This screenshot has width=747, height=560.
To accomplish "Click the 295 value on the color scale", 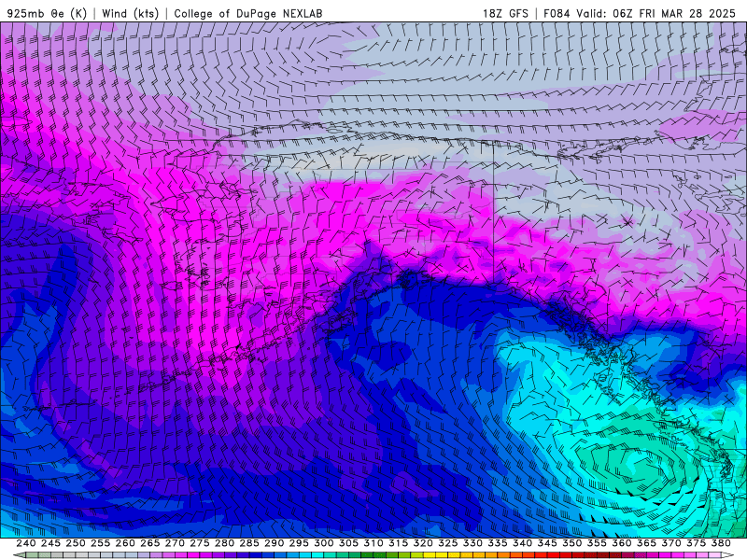I will point(299,543).
